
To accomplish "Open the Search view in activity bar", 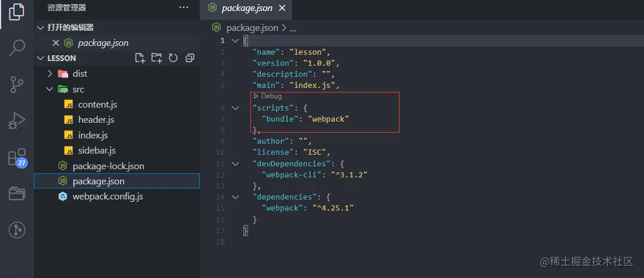I will tap(17, 48).
